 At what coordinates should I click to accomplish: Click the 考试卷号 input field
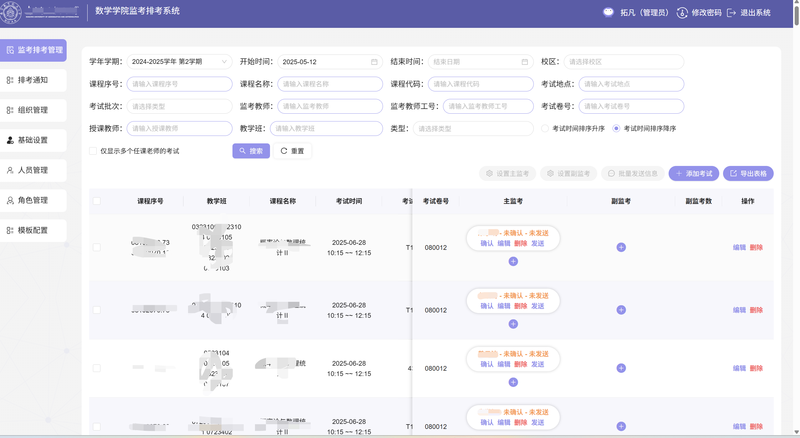click(x=631, y=106)
